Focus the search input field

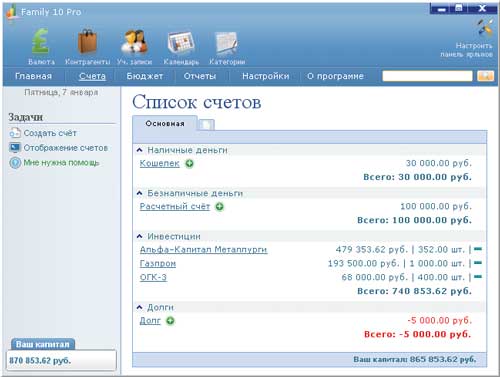pos(427,76)
